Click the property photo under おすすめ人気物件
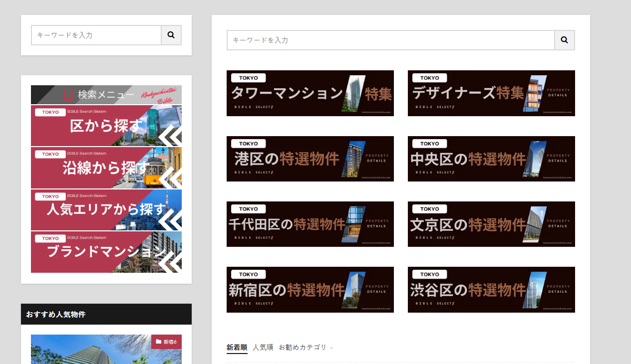Viewport: 631px width, 364px height. coord(90,354)
